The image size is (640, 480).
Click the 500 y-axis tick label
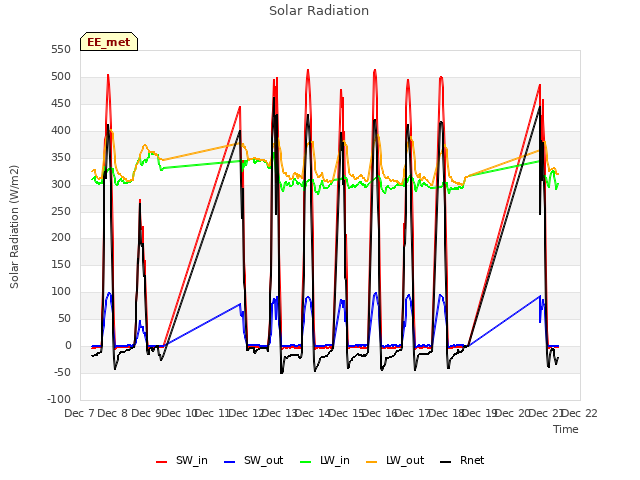(x=61, y=76)
